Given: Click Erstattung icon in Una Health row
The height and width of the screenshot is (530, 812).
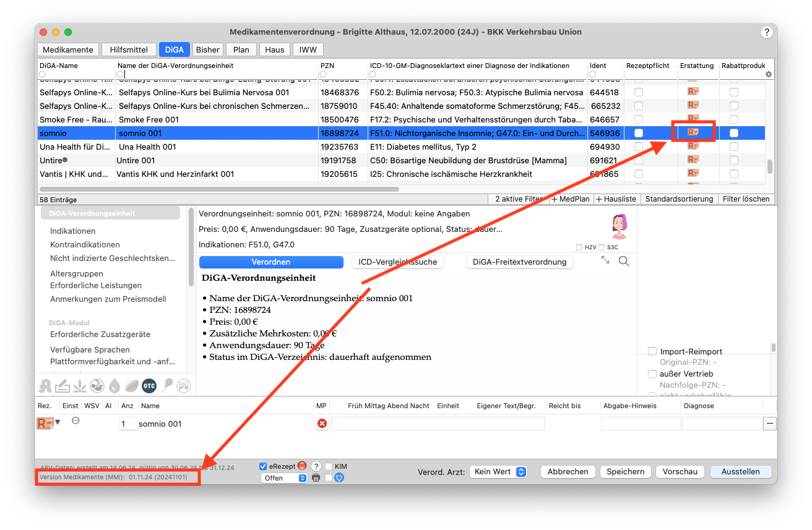Looking at the screenshot, I should tap(693, 147).
